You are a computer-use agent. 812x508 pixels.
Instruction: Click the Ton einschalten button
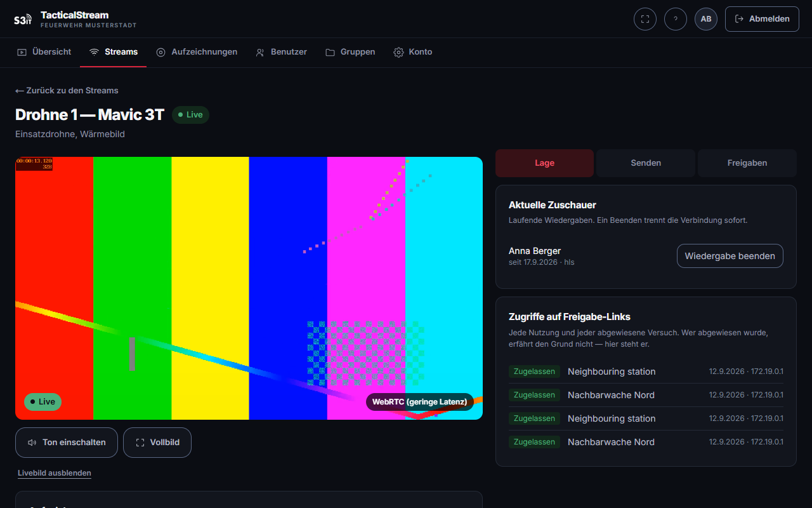(x=67, y=443)
